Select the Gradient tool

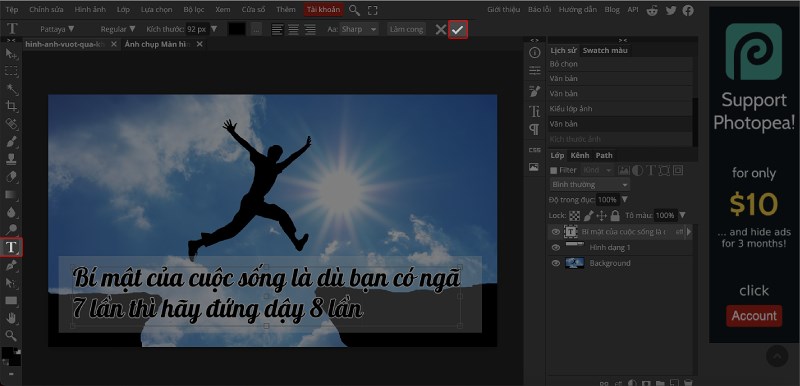click(x=11, y=194)
